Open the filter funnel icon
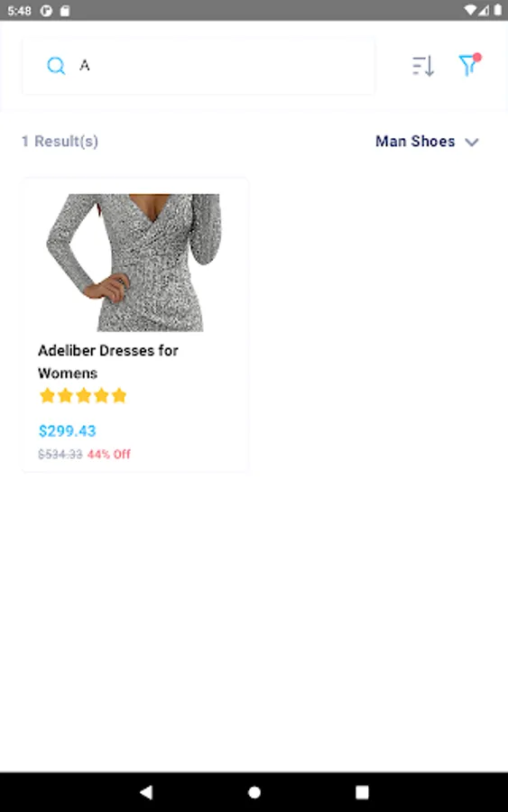 tap(470, 65)
